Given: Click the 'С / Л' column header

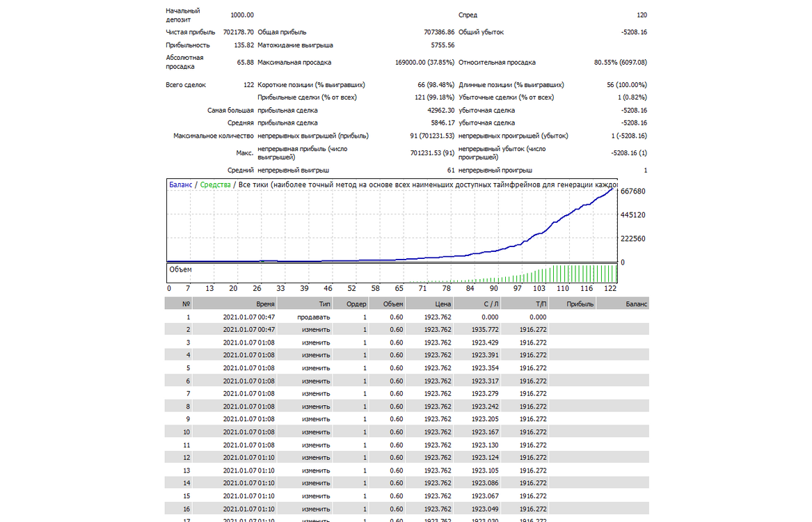Looking at the screenshot, I should click(x=477, y=304).
